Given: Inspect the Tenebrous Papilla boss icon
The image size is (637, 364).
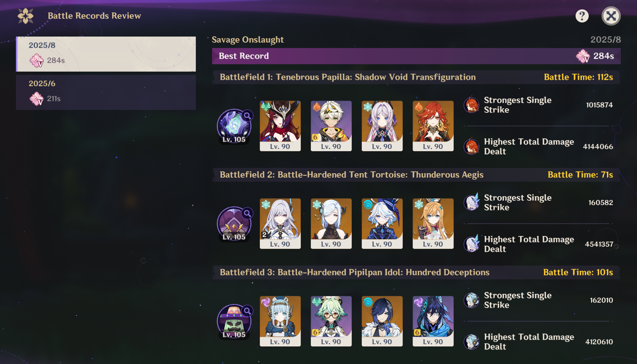Looking at the screenshot, I should coord(234,126).
